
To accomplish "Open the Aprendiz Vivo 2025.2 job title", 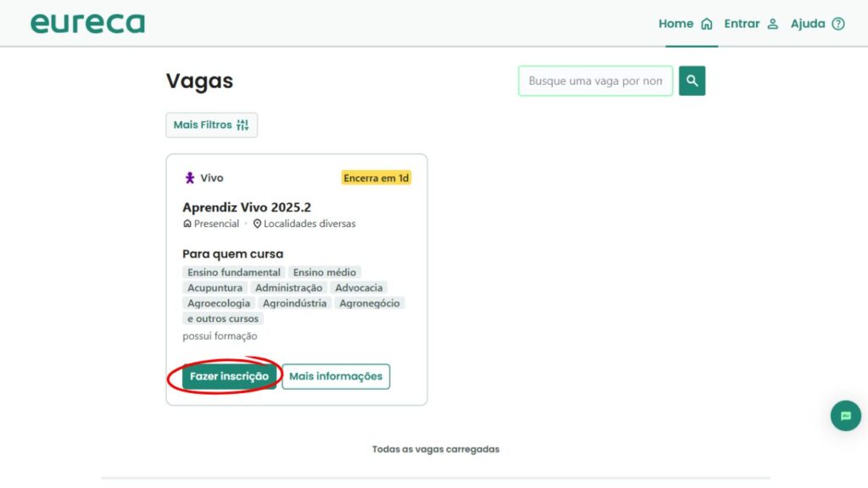I will (x=247, y=208).
